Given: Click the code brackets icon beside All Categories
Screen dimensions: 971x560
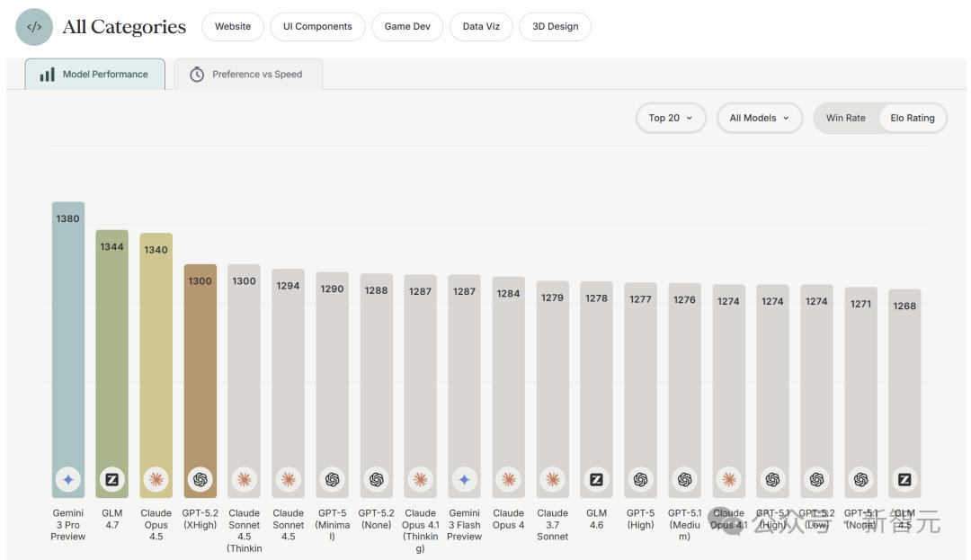Looking at the screenshot, I should coord(34,27).
